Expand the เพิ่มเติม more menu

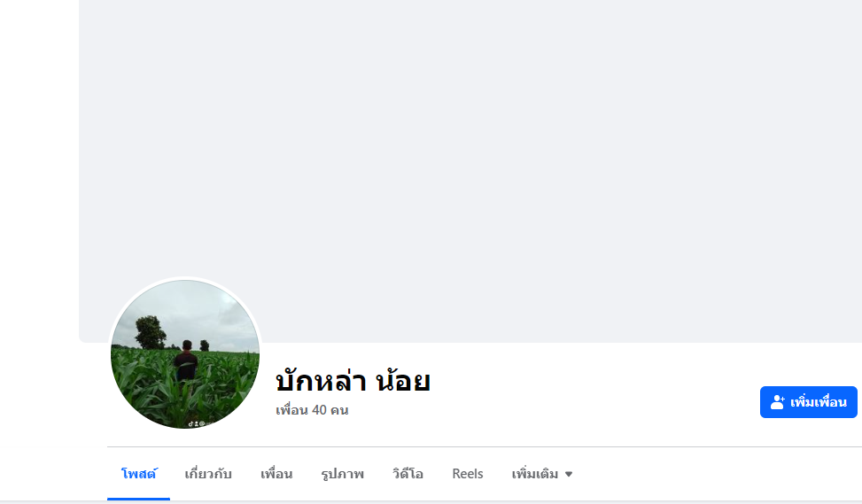pyautogui.click(x=542, y=474)
